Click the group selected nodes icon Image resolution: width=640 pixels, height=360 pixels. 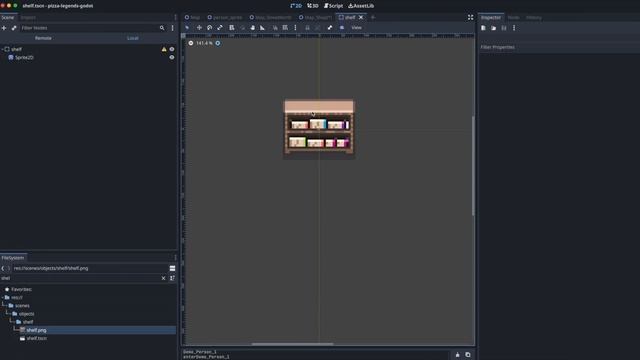tap(317, 28)
